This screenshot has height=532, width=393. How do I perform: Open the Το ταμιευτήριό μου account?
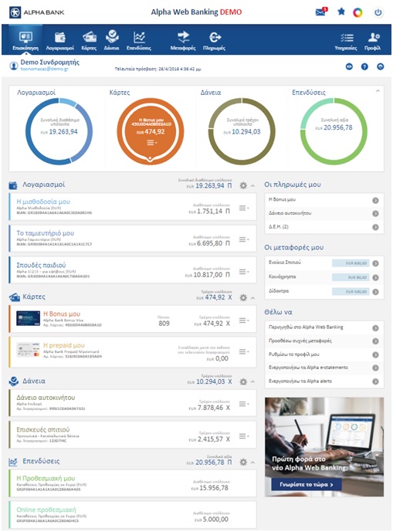point(45,233)
